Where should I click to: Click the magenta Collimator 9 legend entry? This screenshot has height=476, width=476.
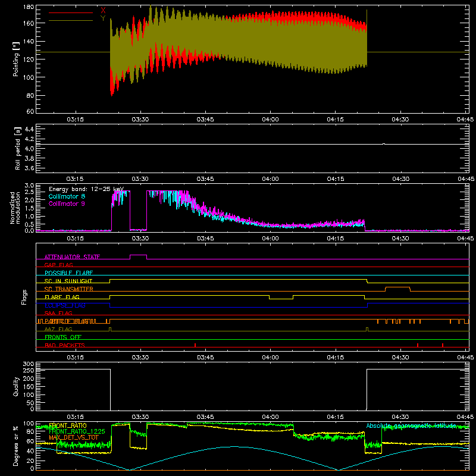point(67,203)
